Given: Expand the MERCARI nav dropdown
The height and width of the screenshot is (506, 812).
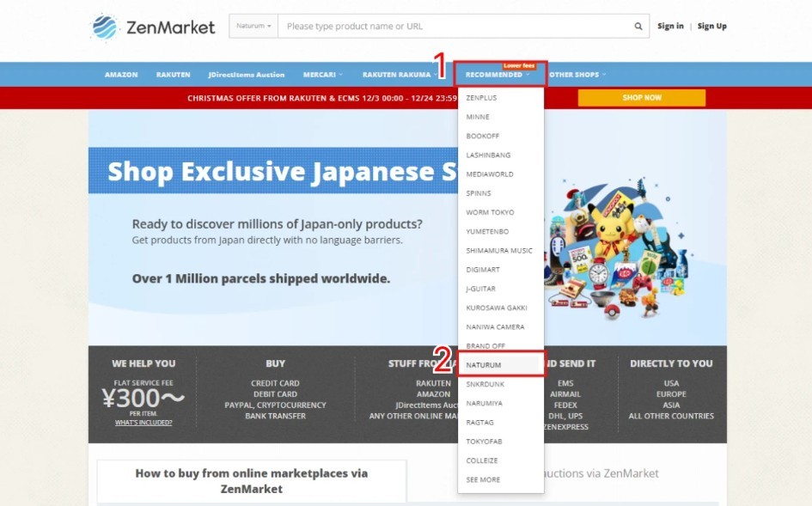Looking at the screenshot, I should click(322, 75).
